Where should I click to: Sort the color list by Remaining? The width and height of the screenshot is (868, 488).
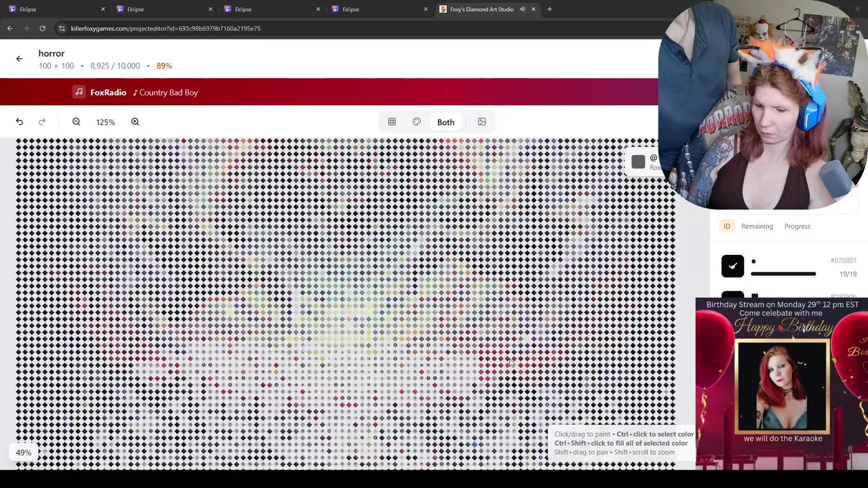757,226
